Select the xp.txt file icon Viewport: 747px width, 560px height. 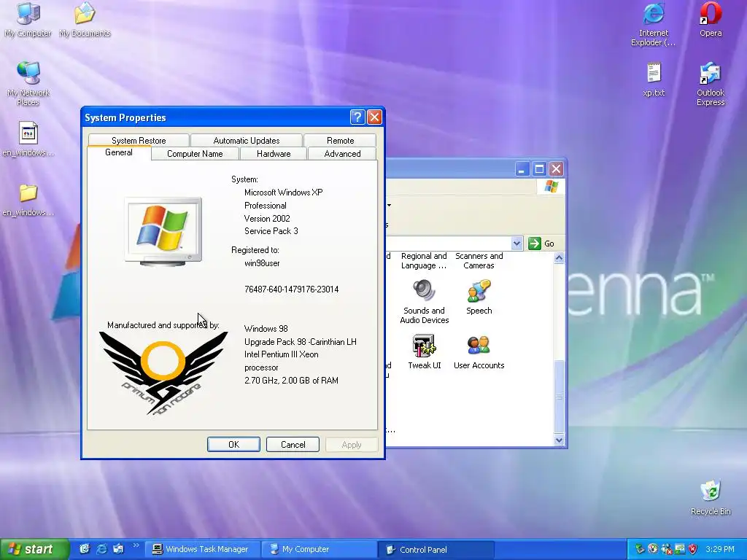654,79
